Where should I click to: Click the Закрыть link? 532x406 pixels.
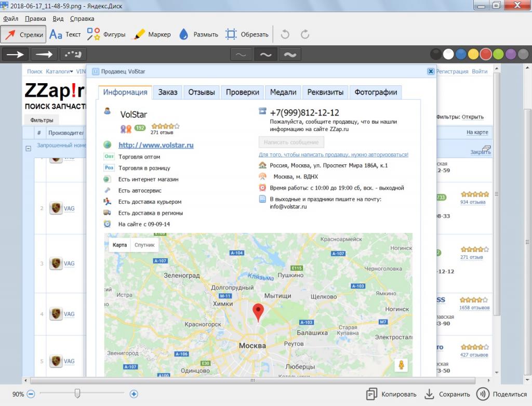point(480,152)
